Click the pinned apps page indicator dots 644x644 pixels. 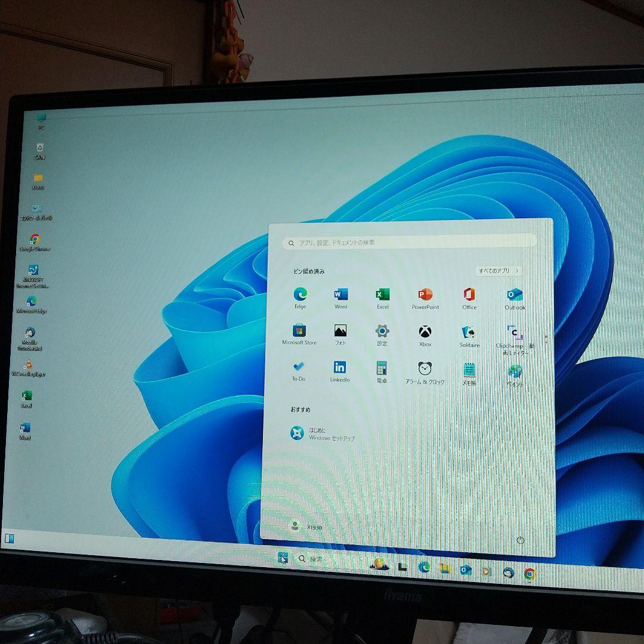tap(546, 339)
